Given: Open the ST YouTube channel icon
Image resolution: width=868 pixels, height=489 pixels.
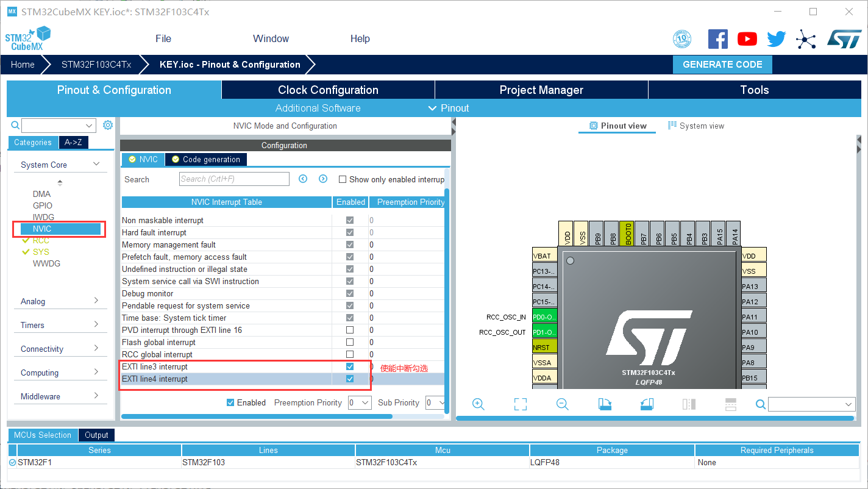Looking at the screenshot, I should tap(747, 38).
